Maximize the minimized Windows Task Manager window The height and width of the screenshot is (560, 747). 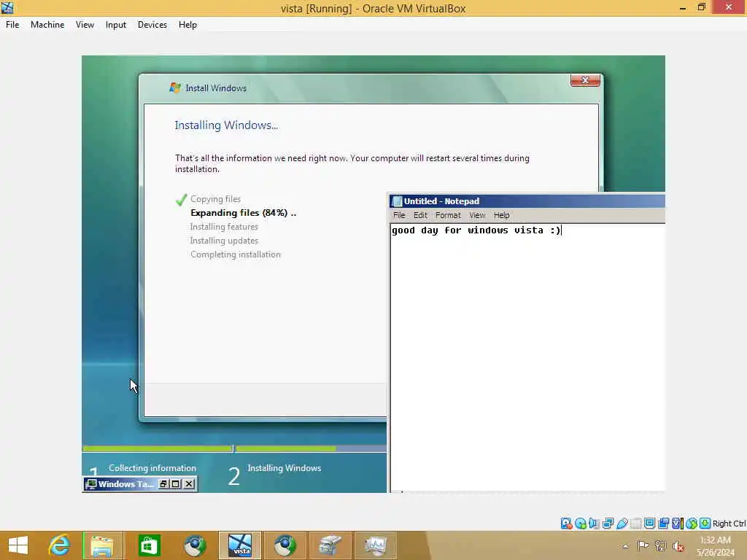[176, 484]
